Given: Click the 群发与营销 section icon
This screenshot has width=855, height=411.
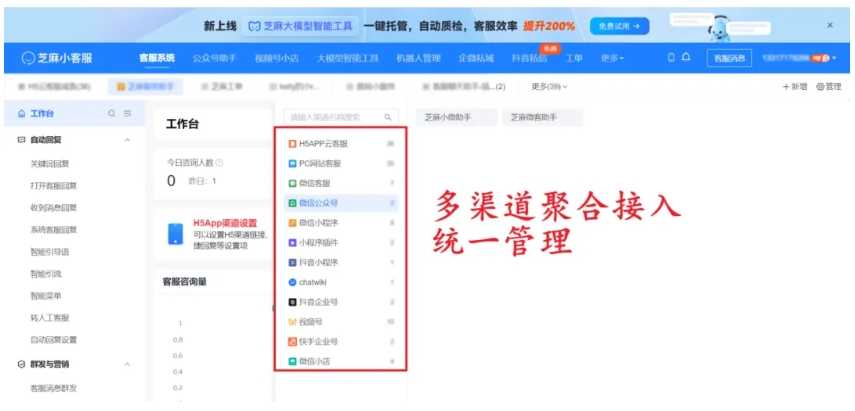Looking at the screenshot, I should tap(21, 364).
